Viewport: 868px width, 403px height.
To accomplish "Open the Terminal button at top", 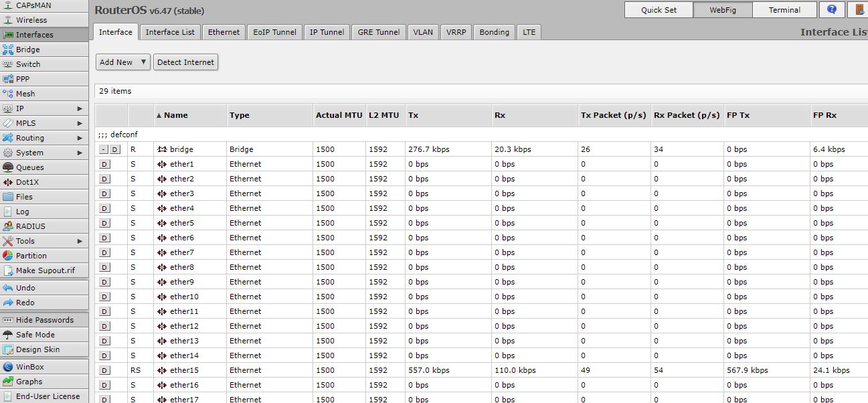I will click(784, 10).
